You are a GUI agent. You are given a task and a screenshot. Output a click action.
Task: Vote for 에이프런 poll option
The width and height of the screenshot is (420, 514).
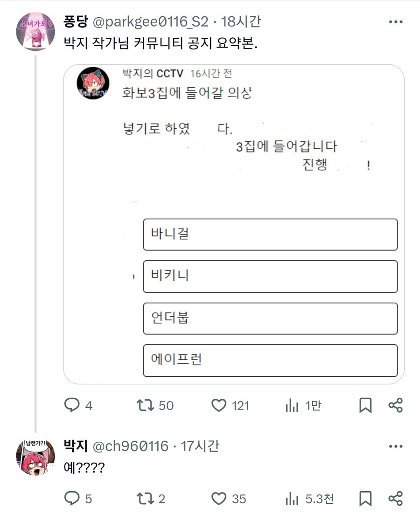click(271, 361)
